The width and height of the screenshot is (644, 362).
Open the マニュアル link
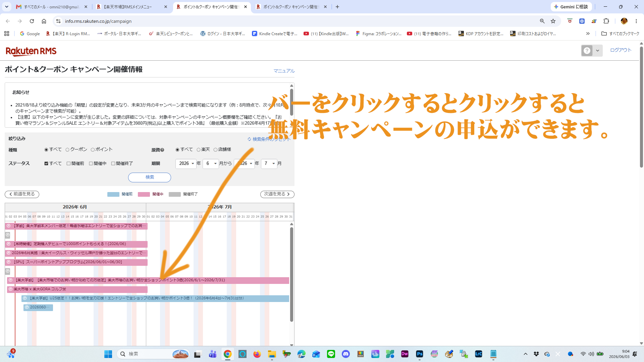pyautogui.click(x=284, y=71)
